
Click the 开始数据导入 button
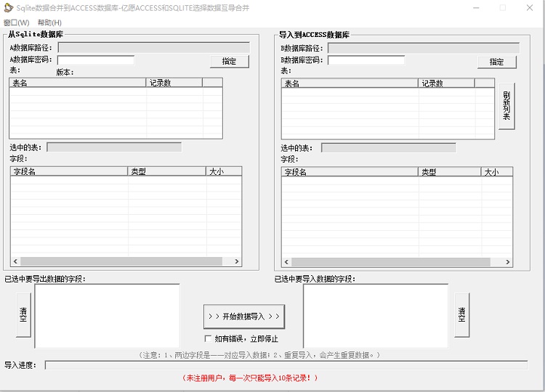(244, 317)
